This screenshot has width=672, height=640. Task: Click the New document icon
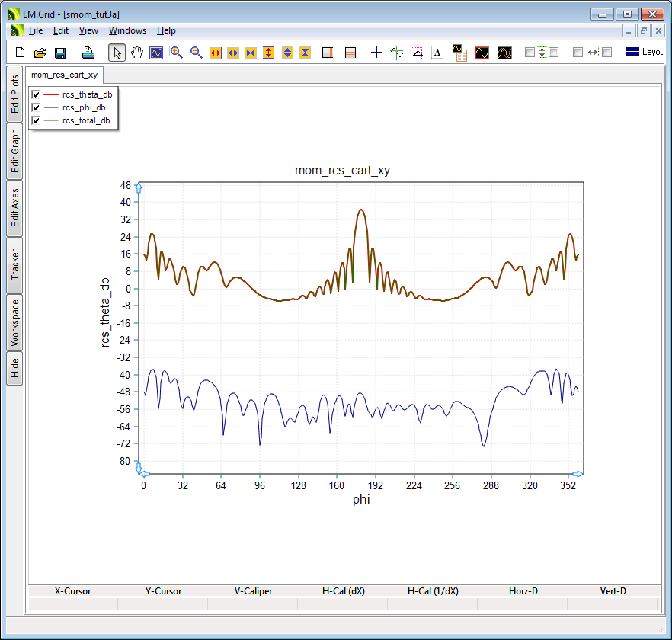pyautogui.click(x=20, y=53)
